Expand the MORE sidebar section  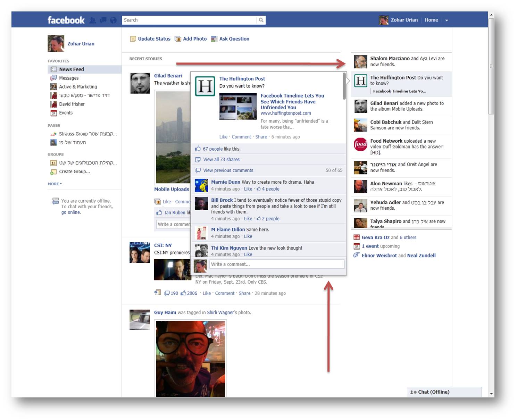(x=55, y=184)
